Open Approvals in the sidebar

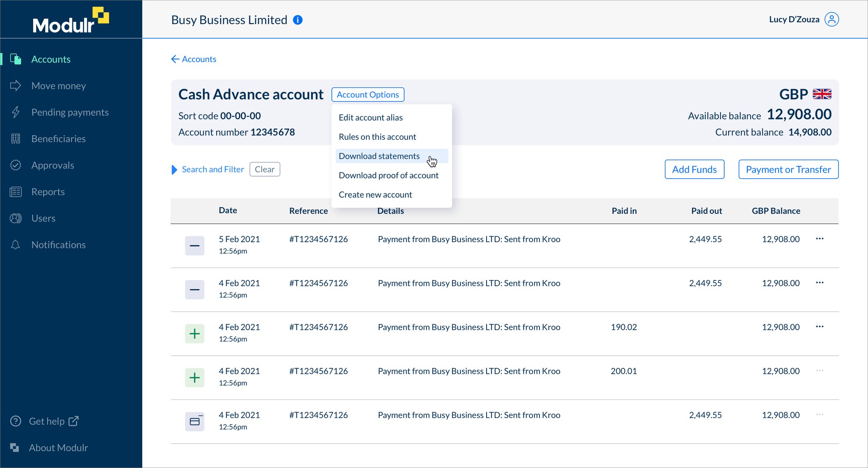(x=53, y=165)
